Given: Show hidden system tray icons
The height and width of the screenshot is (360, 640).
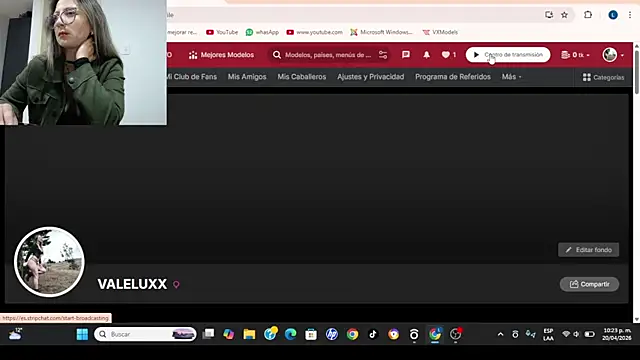Looking at the screenshot, I should (500, 334).
